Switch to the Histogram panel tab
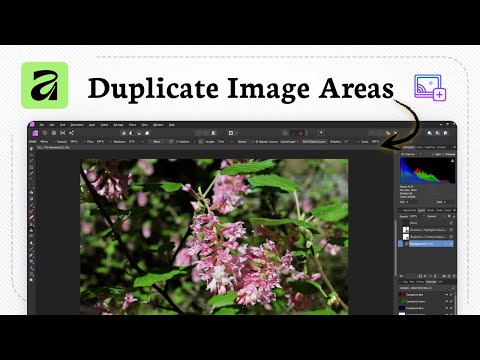Viewport: 480px width, 360px height. [409, 147]
